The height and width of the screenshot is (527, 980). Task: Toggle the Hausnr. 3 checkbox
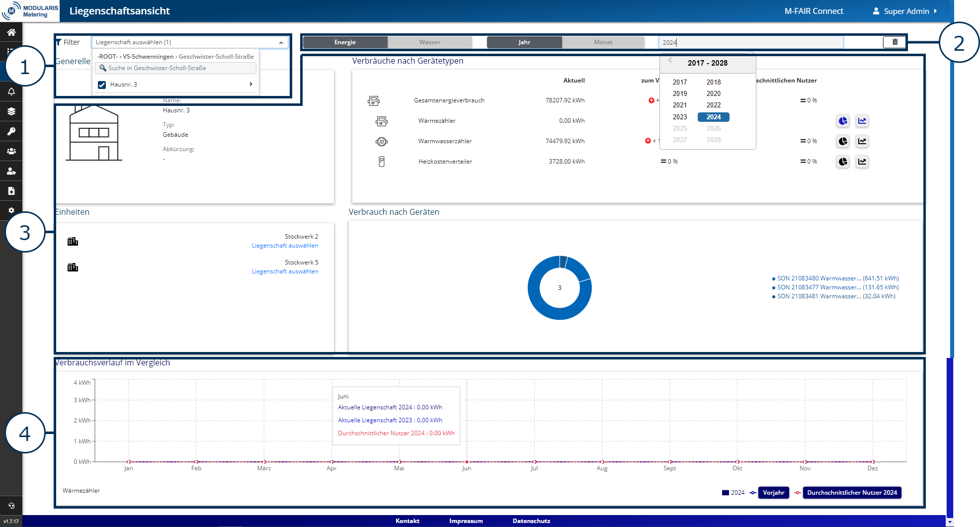pyautogui.click(x=102, y=85)
